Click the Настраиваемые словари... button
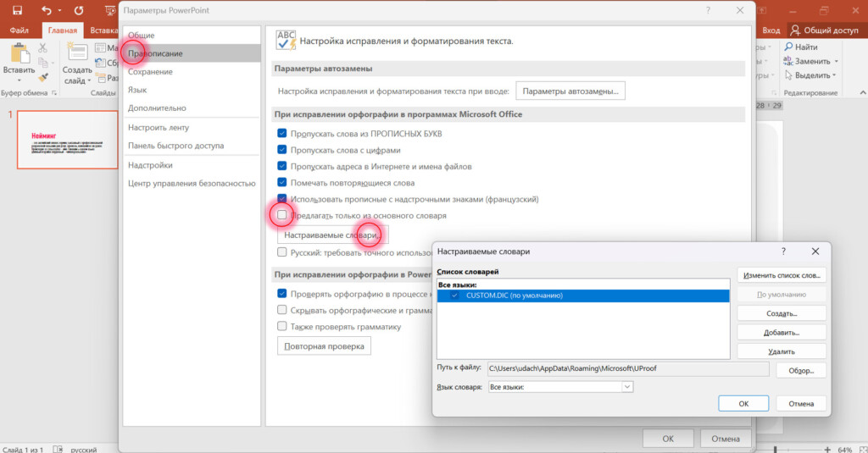The width and height of the screenshot is (868, 453). [x=332, y=235]
